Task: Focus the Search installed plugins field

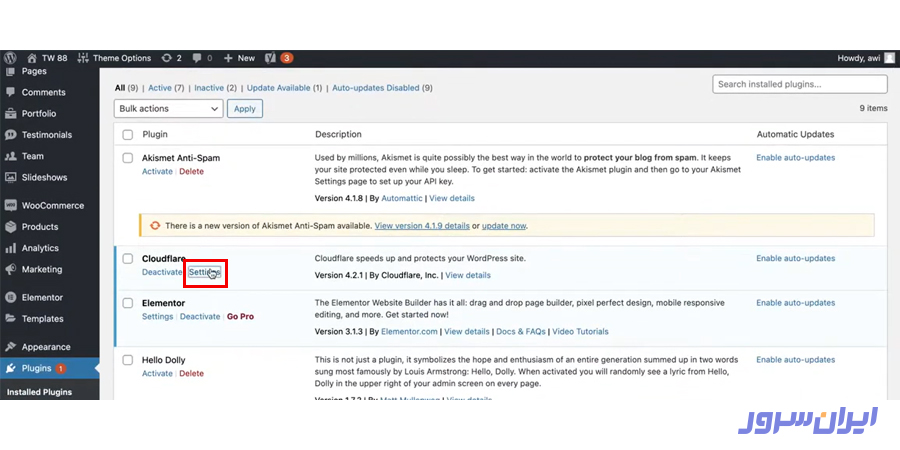Action: 799,84
